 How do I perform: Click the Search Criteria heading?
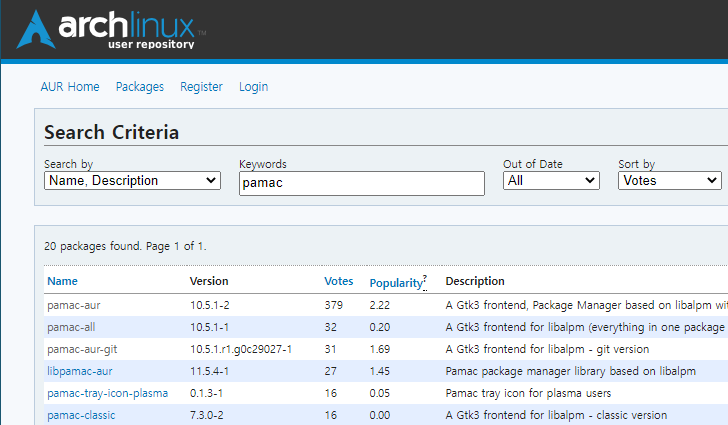(111, 132)
